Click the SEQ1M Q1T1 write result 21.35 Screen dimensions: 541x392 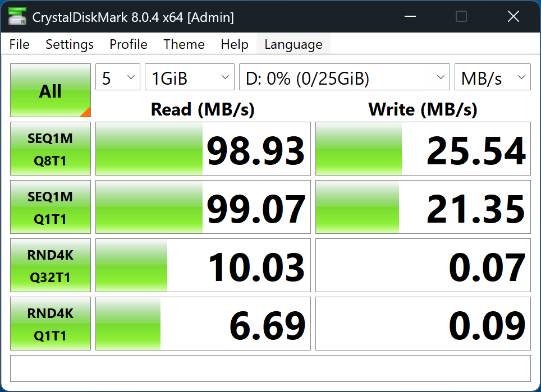pyautogui.click(x=423, y=207)
